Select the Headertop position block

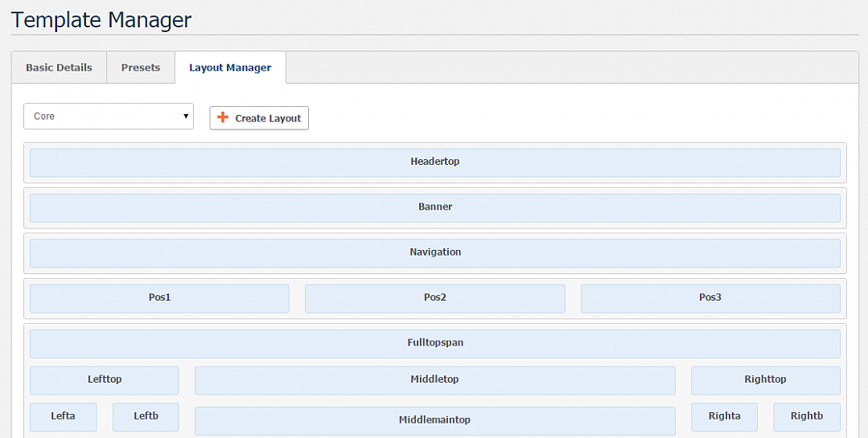point(435,162)
